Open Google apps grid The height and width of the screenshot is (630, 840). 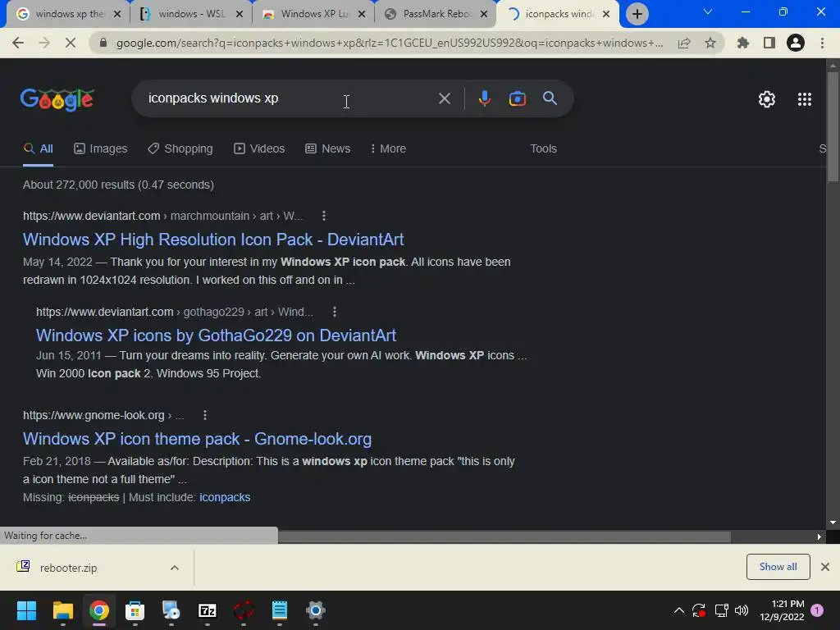coord(805,99)
